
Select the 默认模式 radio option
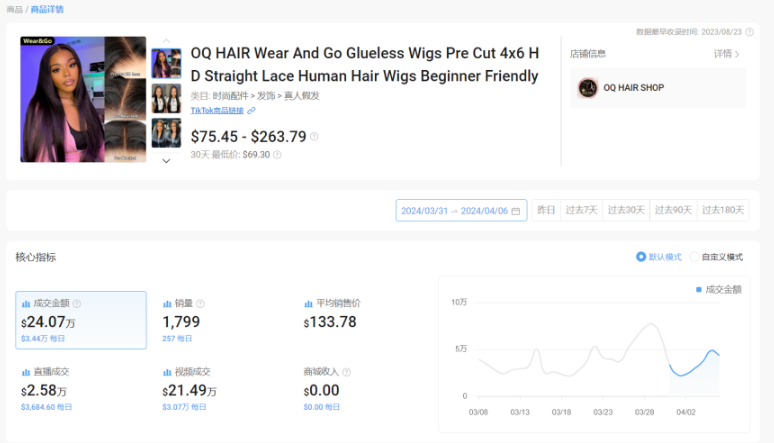click(x=641, y=257)
